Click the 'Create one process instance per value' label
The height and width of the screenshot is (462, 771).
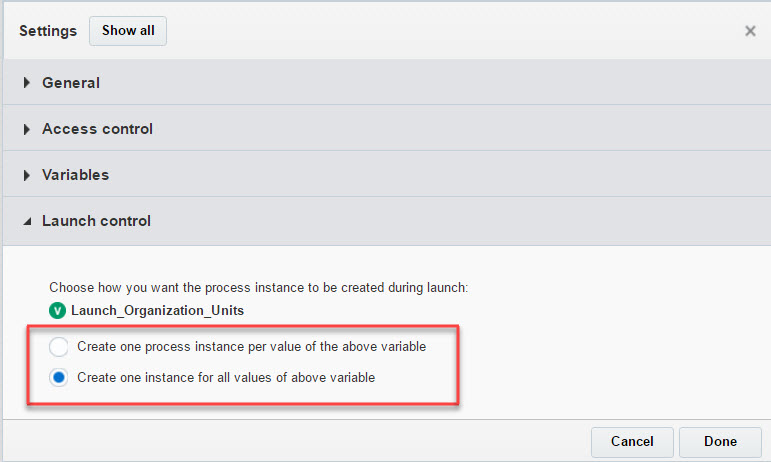[251, 347]
